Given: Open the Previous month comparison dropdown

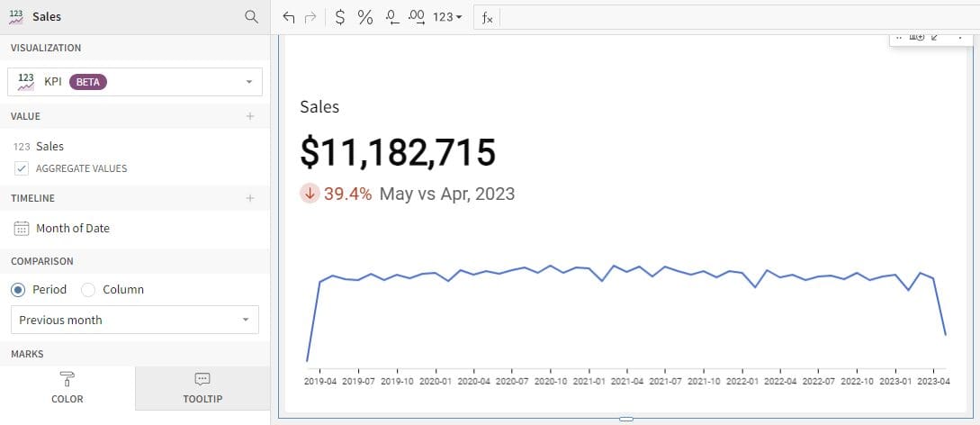Looking at the screenshot, I should 134,320.
